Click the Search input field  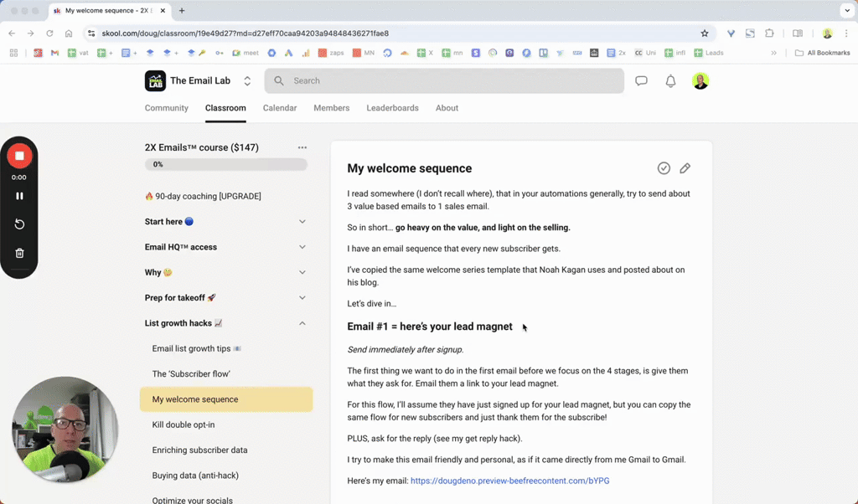click(452, 81)
